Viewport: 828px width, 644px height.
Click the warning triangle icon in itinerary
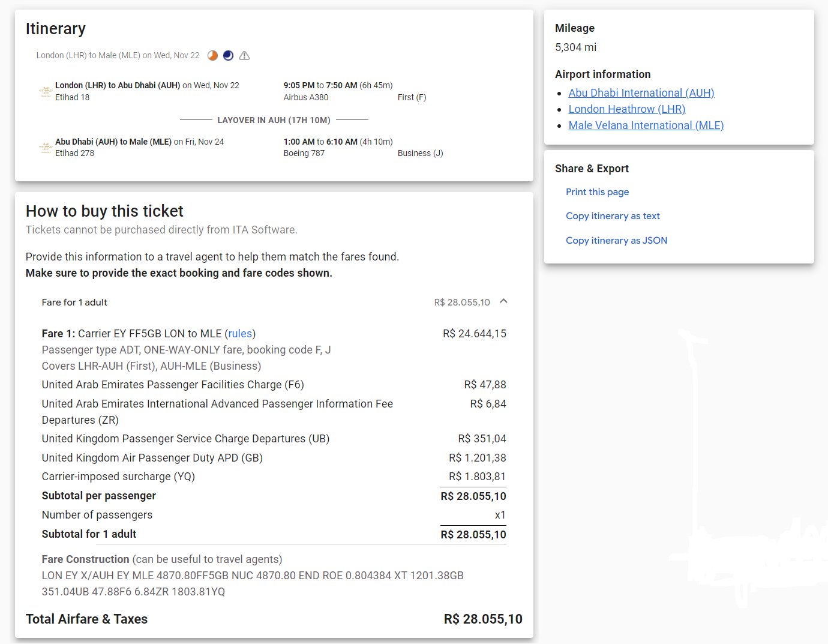pos(244,56)
